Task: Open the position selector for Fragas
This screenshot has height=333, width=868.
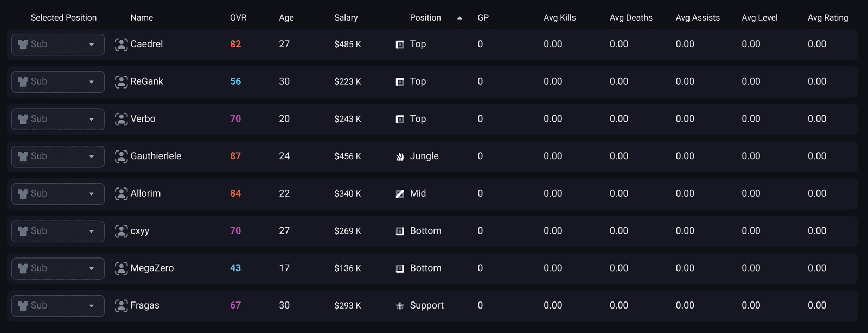Action: 58,306
